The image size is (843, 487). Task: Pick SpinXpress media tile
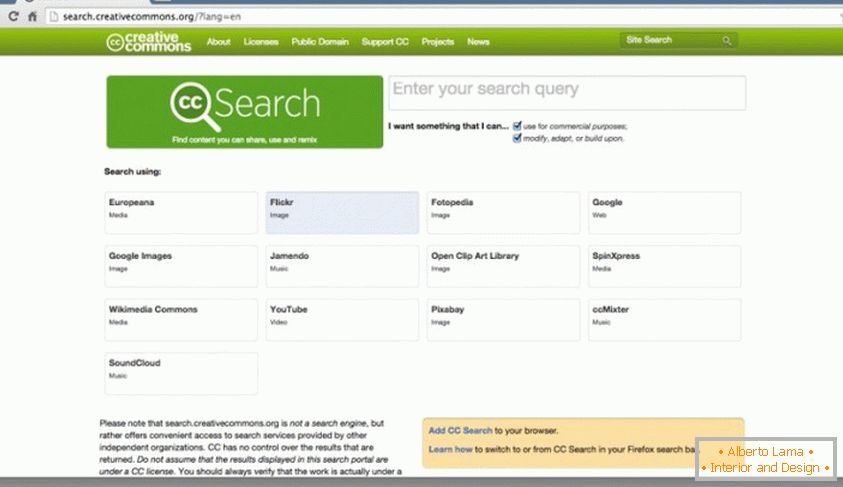click(x=665, y=266)
